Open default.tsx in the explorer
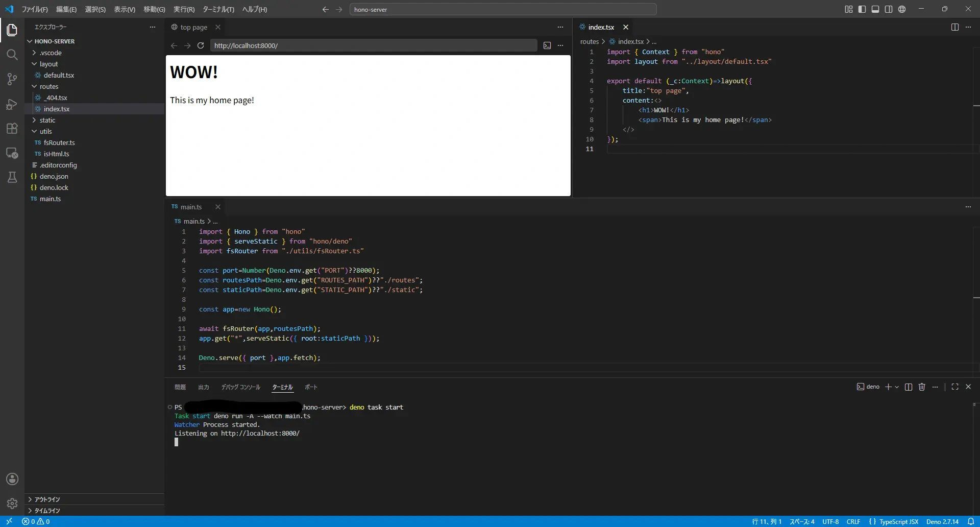The width and height of the screenshot is (980, 527). pos(59,75)
